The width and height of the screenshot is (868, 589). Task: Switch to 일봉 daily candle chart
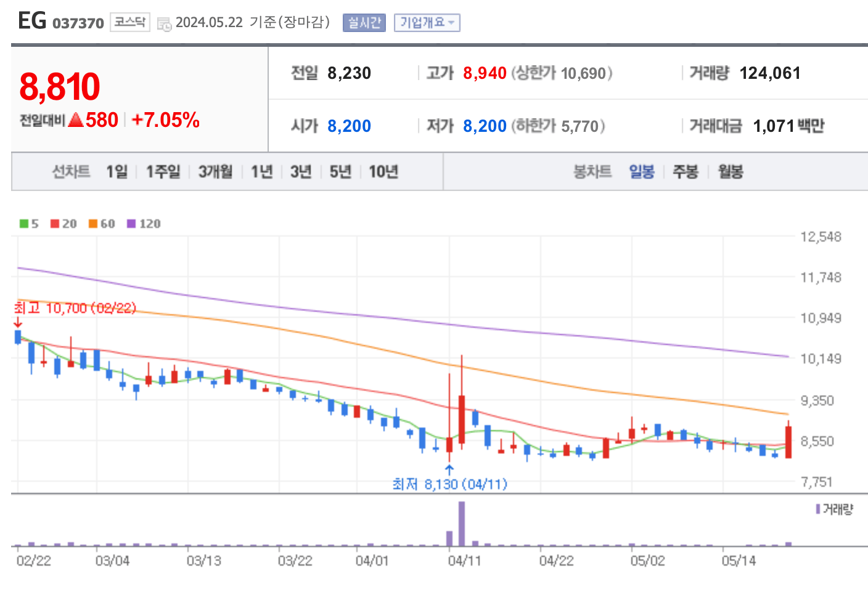click(x=642, y=171)
